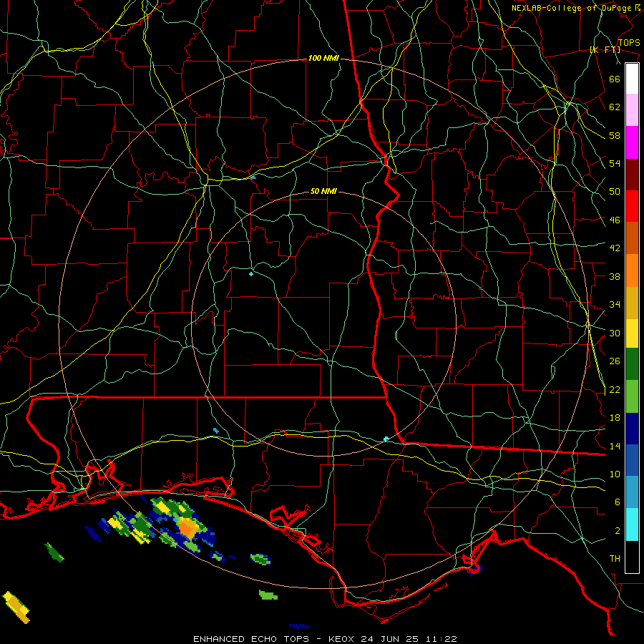Click the medium blue legend swatch at 18
Image resolution: width=644 pixels, height=644 pixels.
(632, 460)
